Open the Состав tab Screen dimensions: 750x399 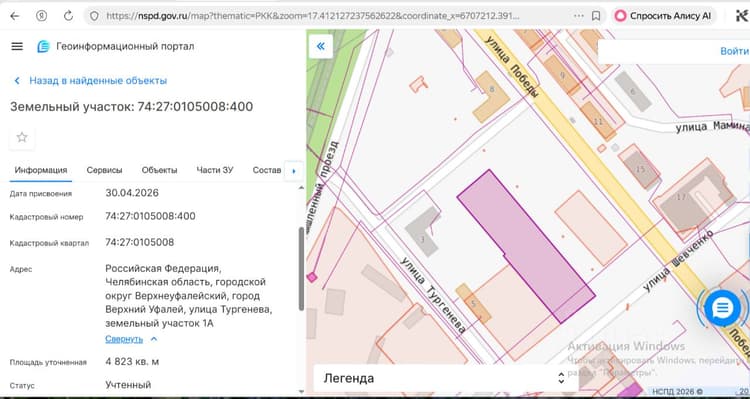point(267,170)
